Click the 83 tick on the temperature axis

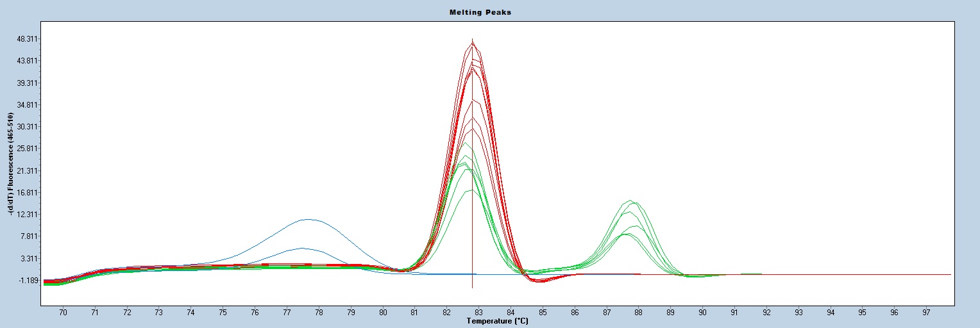[x=478, y=313]
